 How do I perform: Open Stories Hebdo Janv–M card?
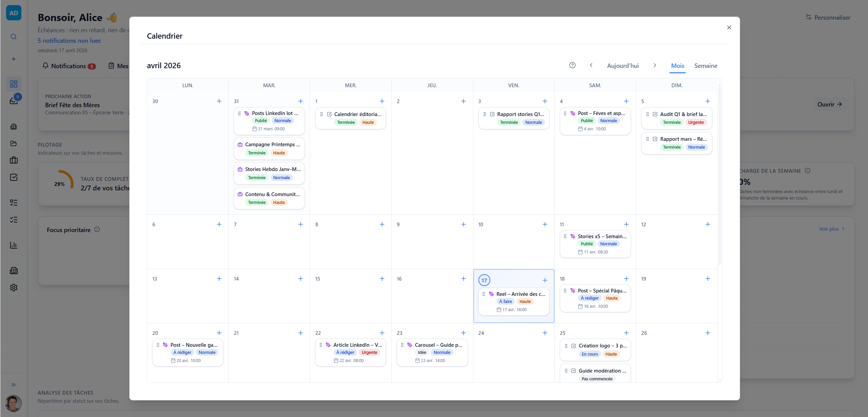[x=269, y=173]
